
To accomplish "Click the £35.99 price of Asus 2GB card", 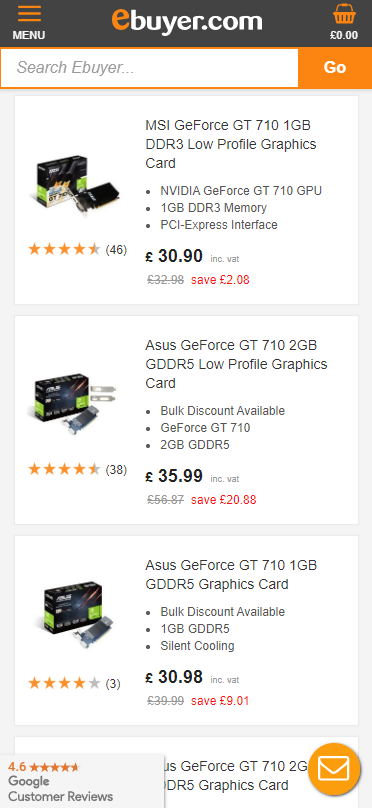I will (175, 476).
